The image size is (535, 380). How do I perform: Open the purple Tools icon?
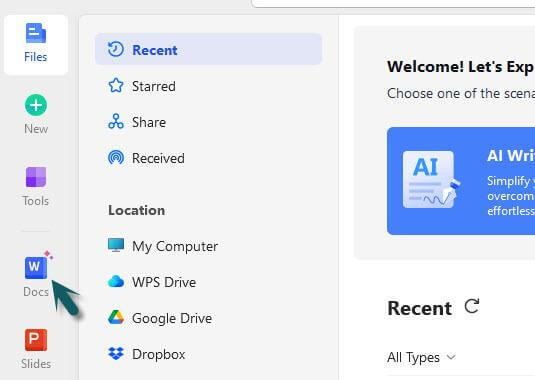pyautogui.click(x=36, y=177)
